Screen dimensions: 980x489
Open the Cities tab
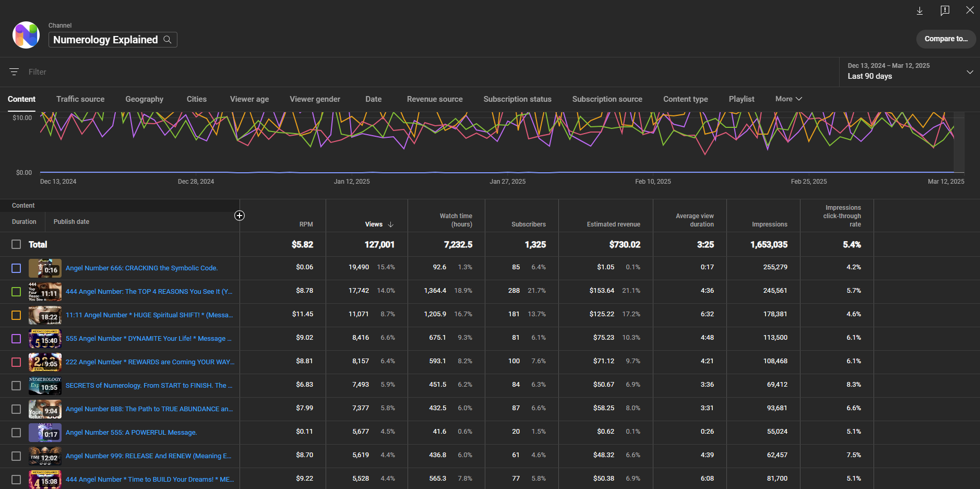click(x=197, y=99)
